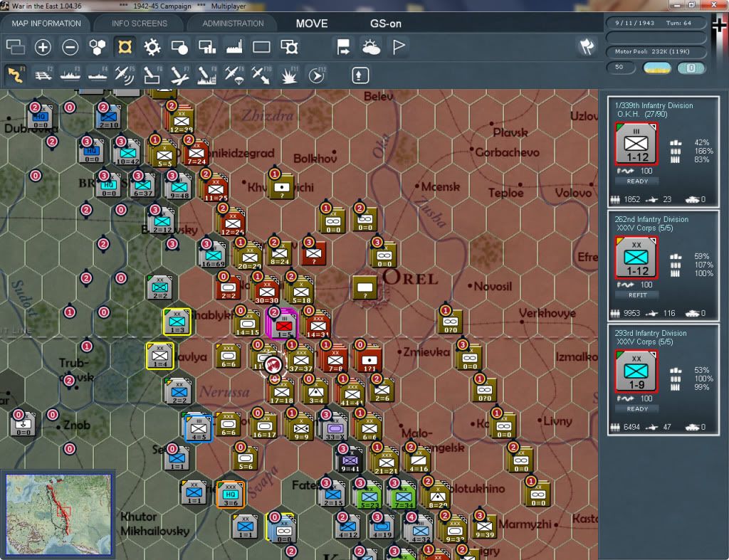Select the amphibious transport F4 icon
This screenshot has width=729, height=560.
pyautogui.click(x=98, y=75)
